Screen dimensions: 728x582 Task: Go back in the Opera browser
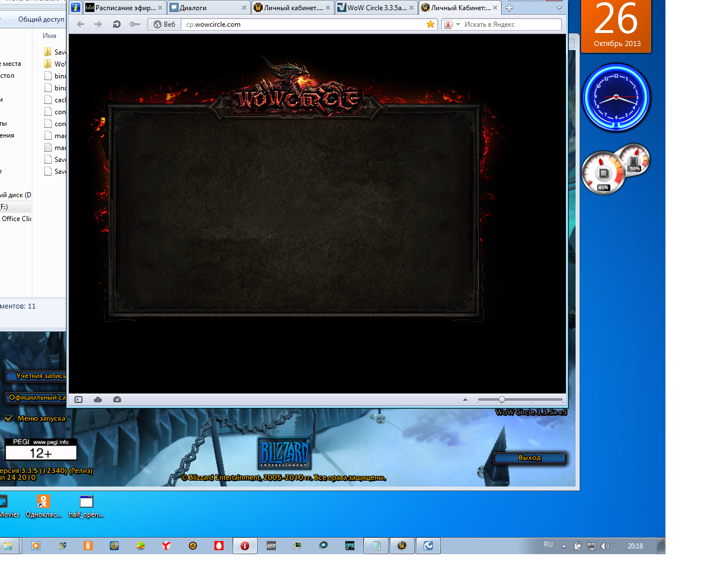[x=81, y=24]
